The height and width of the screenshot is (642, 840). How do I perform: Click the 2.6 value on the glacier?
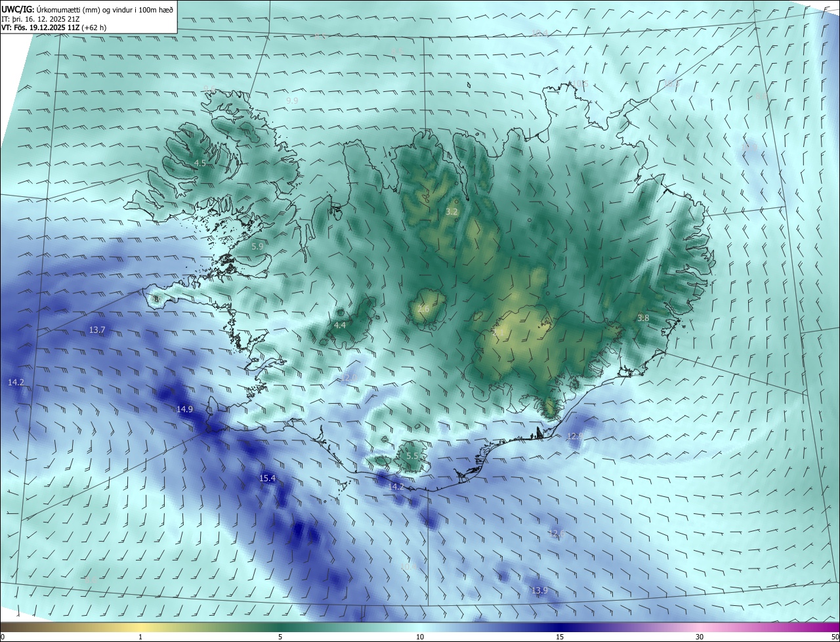point(423,309)
